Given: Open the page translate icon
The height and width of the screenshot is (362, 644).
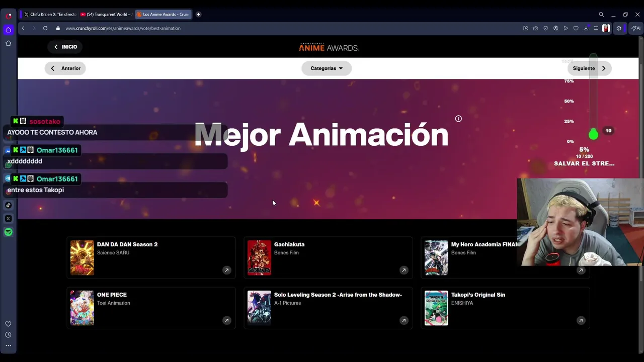Looking at the screenshot, I should click(555, 28).
